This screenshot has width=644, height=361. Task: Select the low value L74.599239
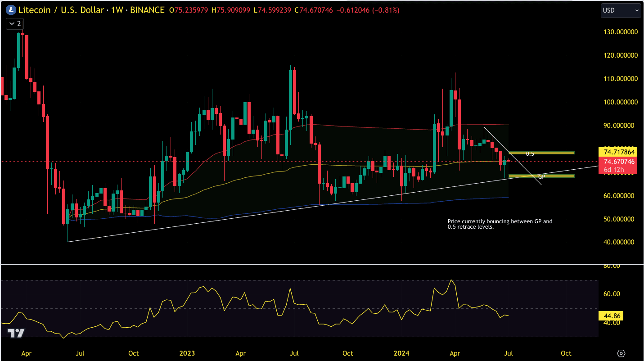(273, 9)
